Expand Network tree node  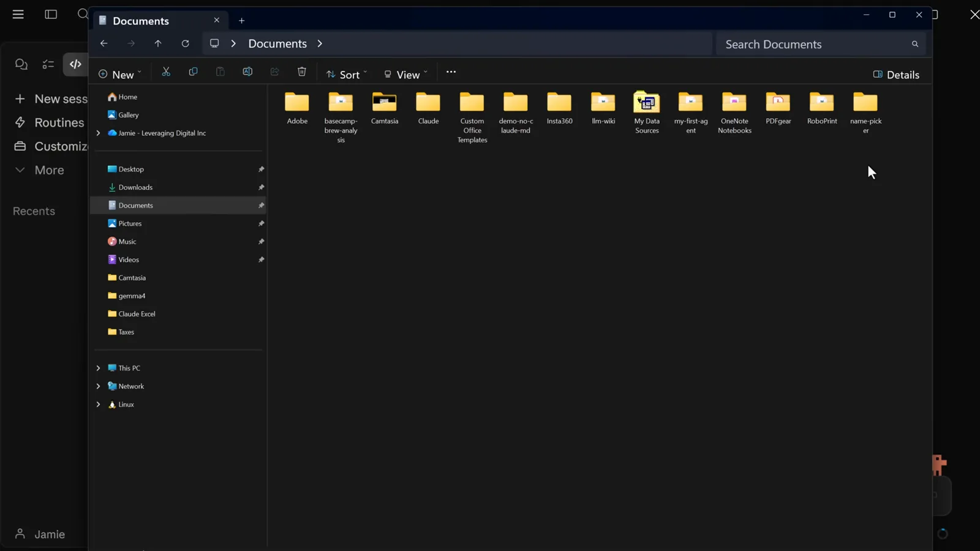coord(98,386)
